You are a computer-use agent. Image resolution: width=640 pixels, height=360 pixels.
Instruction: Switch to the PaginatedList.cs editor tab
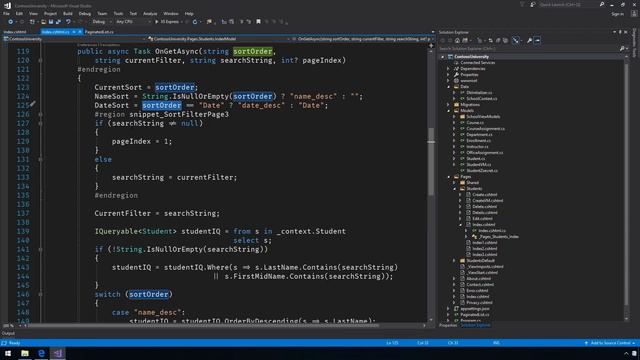coord(99,32)
